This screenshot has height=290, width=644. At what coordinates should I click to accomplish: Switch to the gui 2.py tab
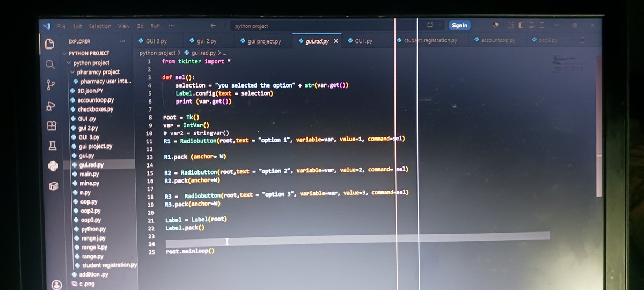(207, 41)
